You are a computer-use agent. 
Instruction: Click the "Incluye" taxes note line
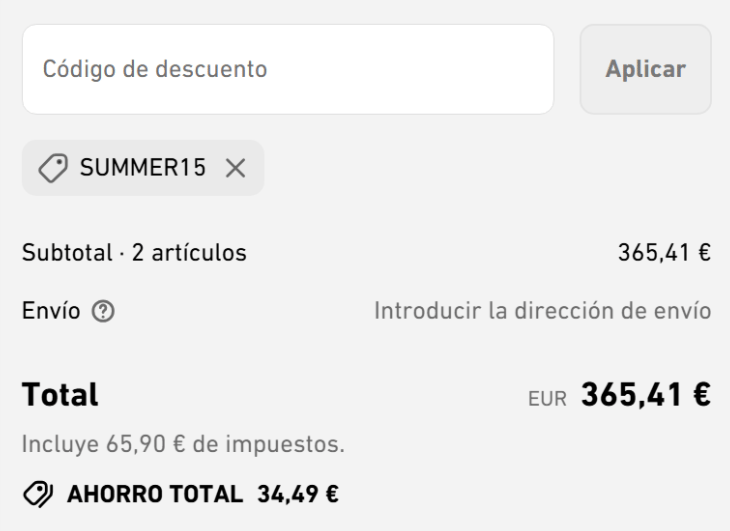(x=183, y=444)
